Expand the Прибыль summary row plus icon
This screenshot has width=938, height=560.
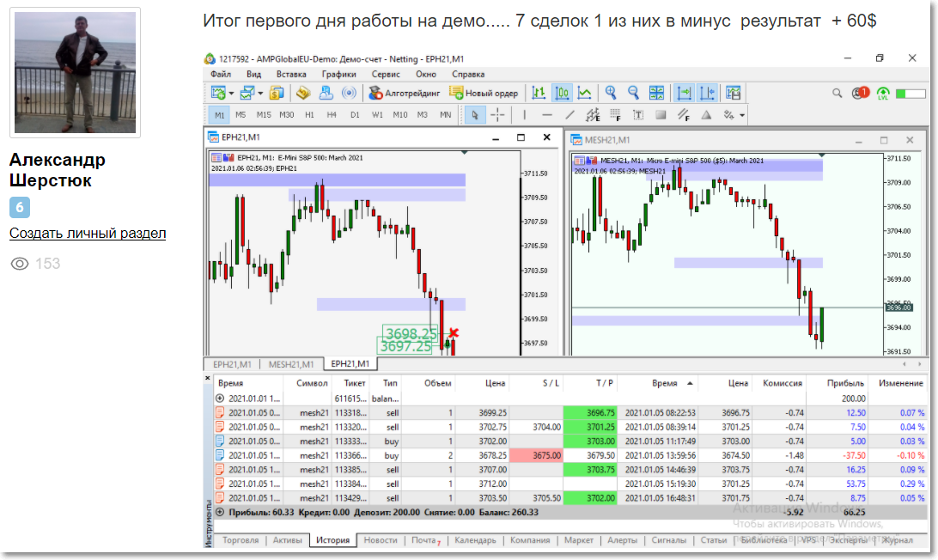pos(220,512)
